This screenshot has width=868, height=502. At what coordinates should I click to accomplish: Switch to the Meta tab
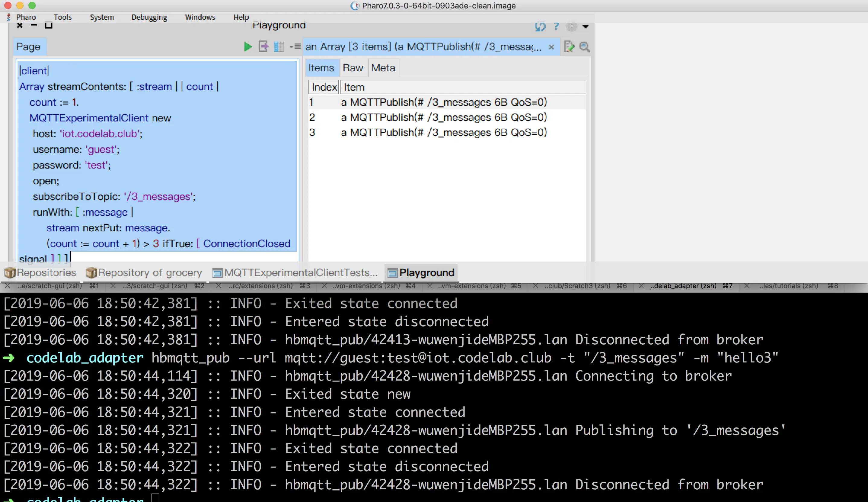(x=383, y=68)
